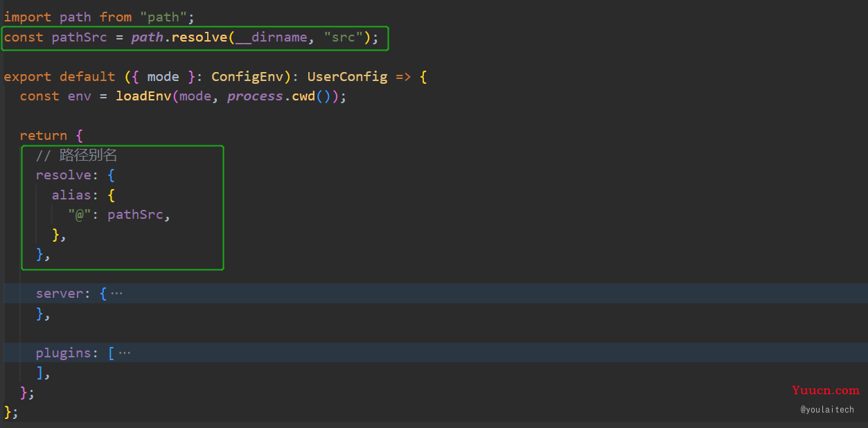Click the env constant name
The width and height of the screenshot is (868, 428).
(x=80, y=96)
